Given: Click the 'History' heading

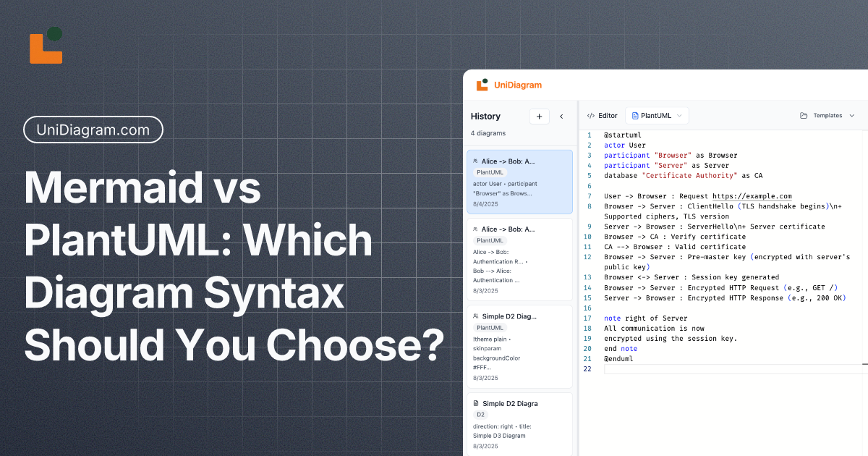Looking at the screenshot, I should (485, 117).
